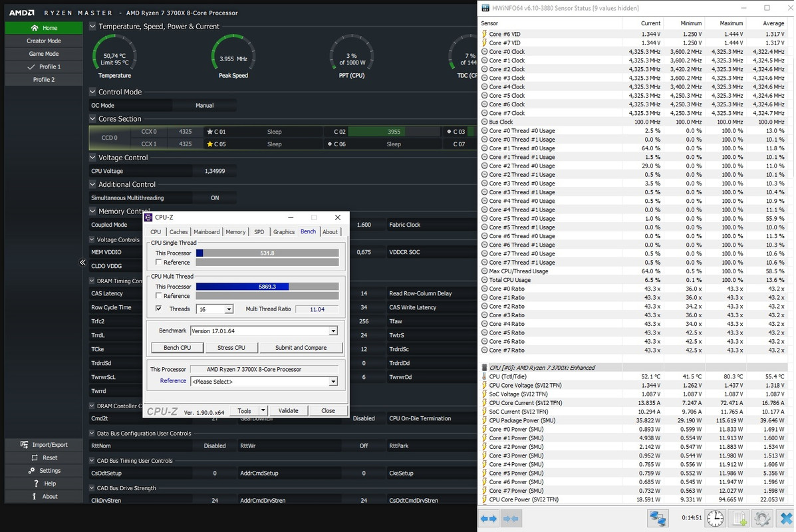The image size is (796, 532).
Task: Open Import/Export in Ryzen Master
Action: 44,445
